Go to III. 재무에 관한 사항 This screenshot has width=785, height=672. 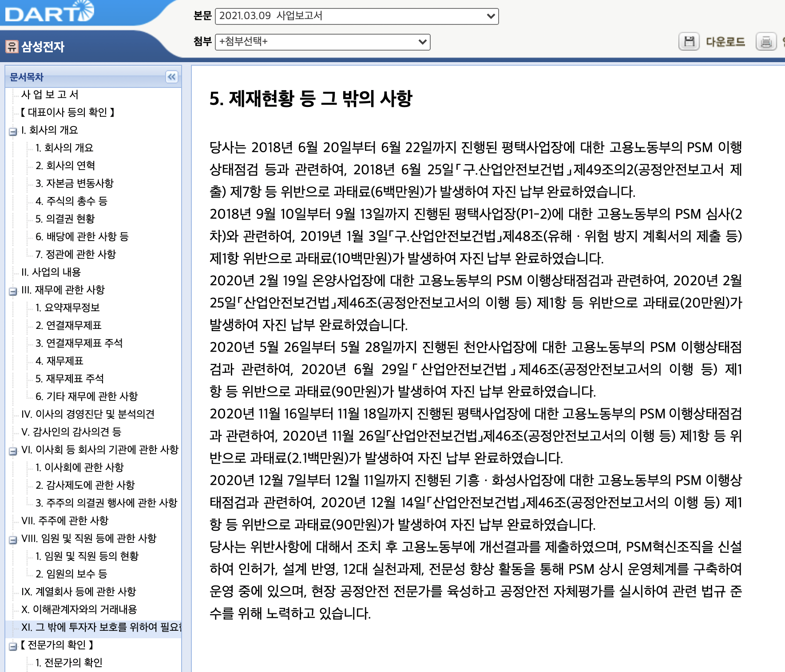coord(63,290)
